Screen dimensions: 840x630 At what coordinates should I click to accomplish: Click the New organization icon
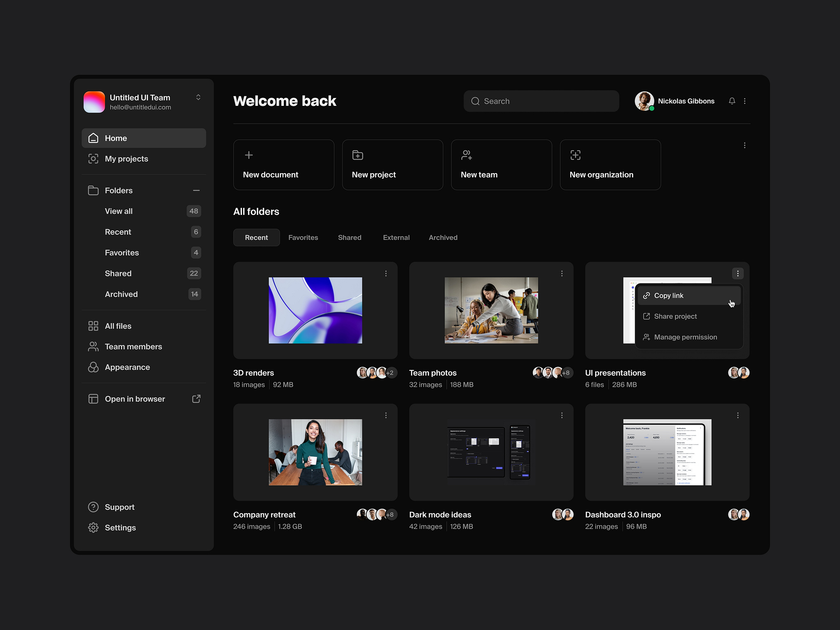click(x=575, y=155)
